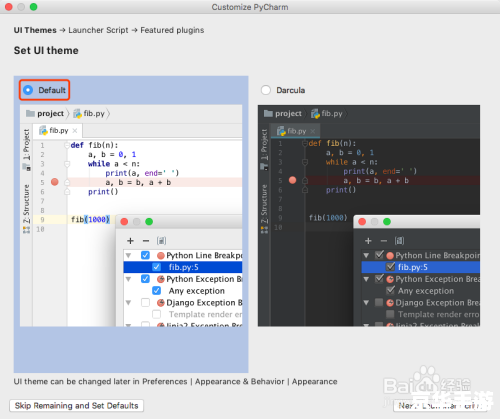The height and width of the screenshot is (419, 500).
Task: Toggle Python Line Breakpoint checkbox in Default preview
Action: click(145, 255)
